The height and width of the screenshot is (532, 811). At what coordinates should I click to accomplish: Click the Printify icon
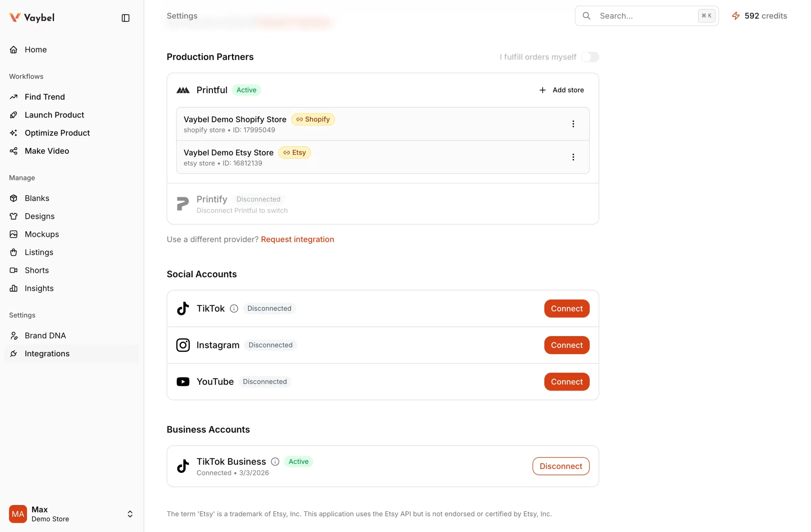tap(183, 204)
